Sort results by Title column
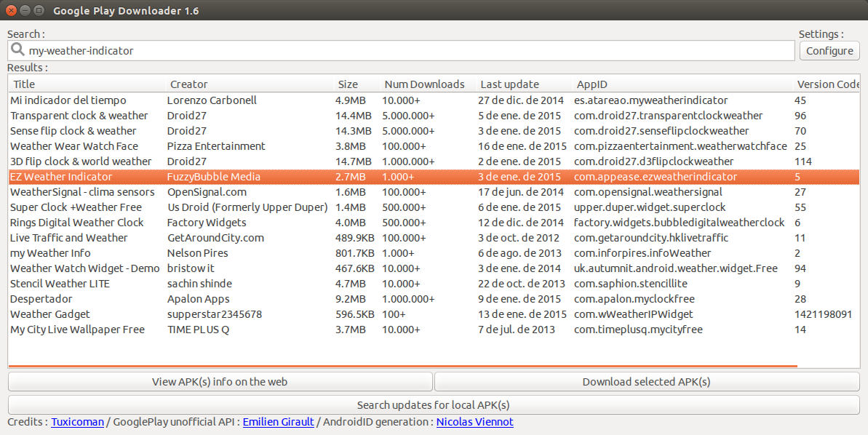 [87, 84]
